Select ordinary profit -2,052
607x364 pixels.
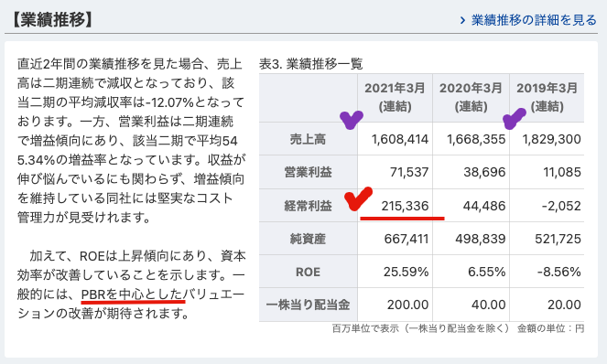tap(561, 206)
